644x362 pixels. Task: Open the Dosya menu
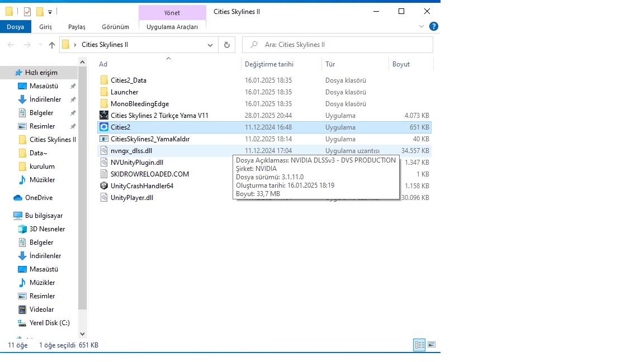point(16,27)
